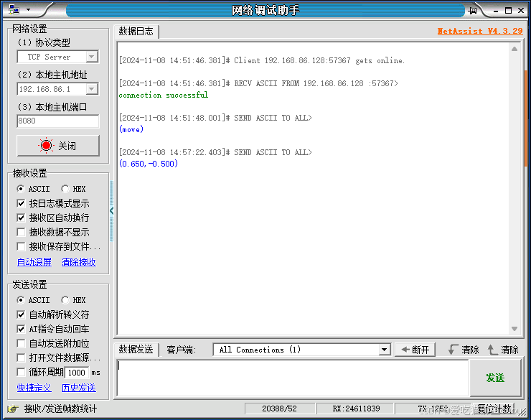
Task: Click the green 发送 button
Action: (495, 378)
